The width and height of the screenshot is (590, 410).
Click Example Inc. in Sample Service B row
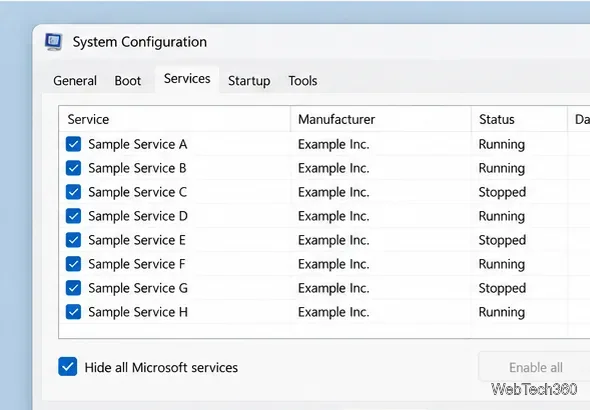click(x=334, y=168)
